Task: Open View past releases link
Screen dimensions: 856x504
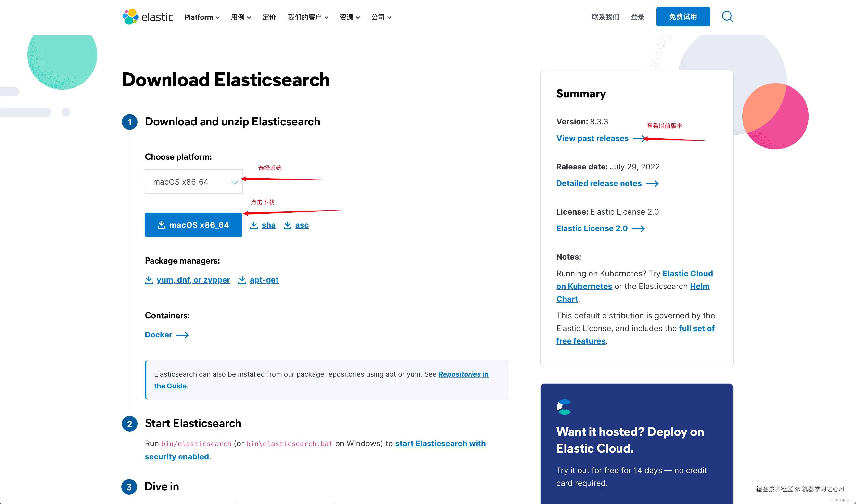Action: click(592, 138)
